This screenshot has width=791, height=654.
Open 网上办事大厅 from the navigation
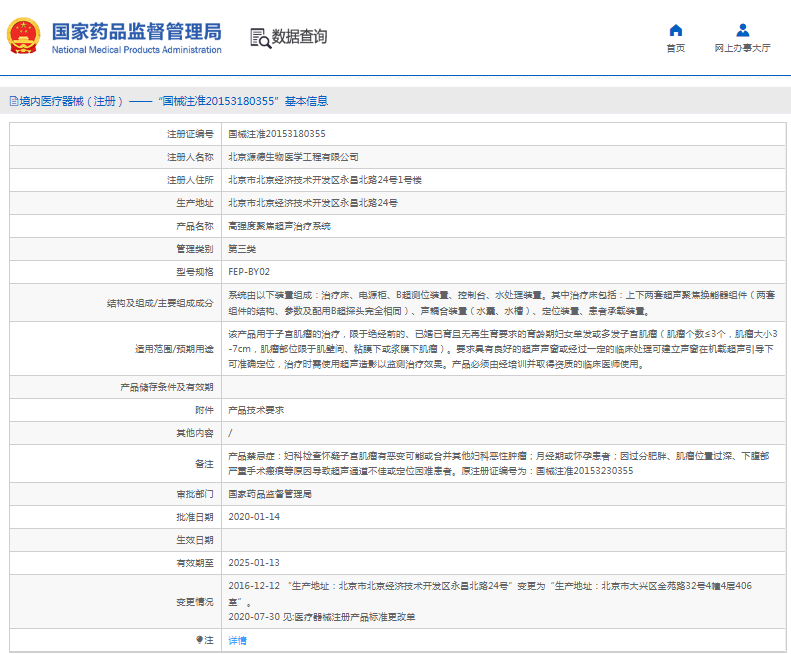(x=742, y=48)
